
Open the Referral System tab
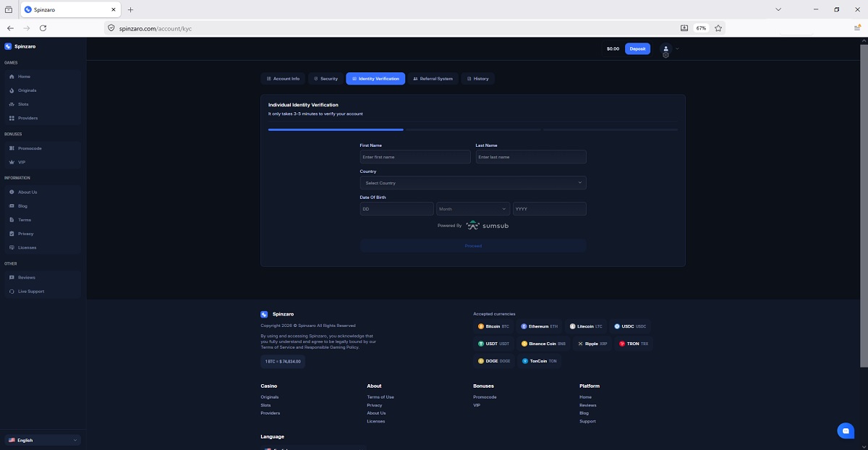pyautogui.click(x=433, y=79)
